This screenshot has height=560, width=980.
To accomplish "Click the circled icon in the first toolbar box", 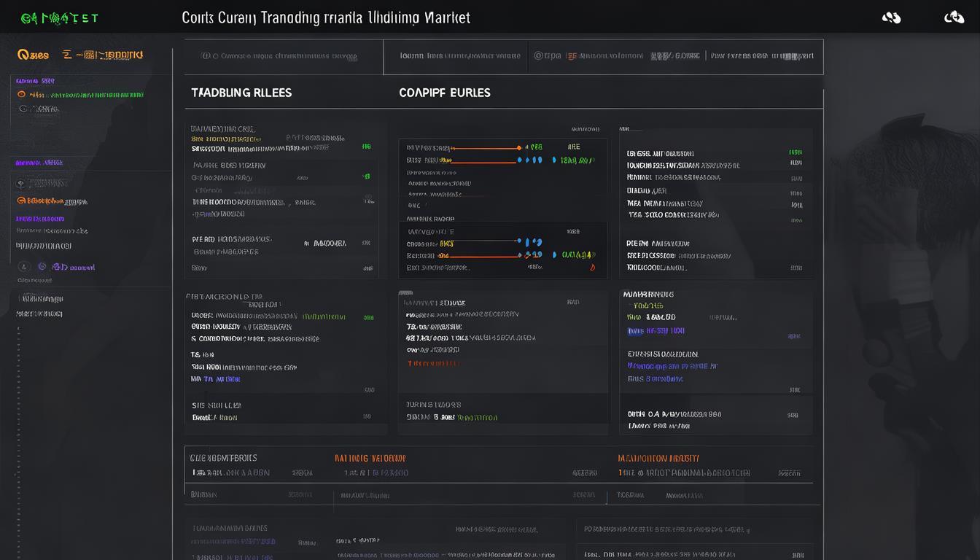I will click(206, 55).
